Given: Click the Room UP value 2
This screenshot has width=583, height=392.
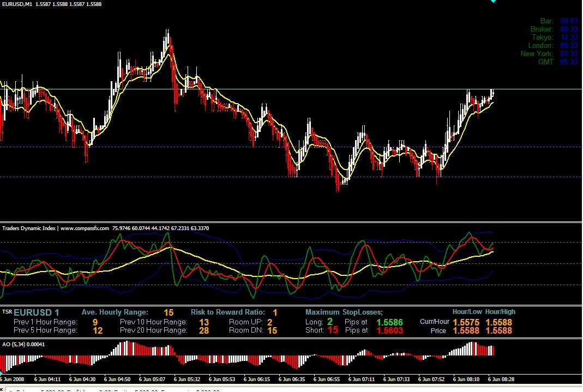Looking at the screenshot, I should pyautogui.click(x=269, y=322).
